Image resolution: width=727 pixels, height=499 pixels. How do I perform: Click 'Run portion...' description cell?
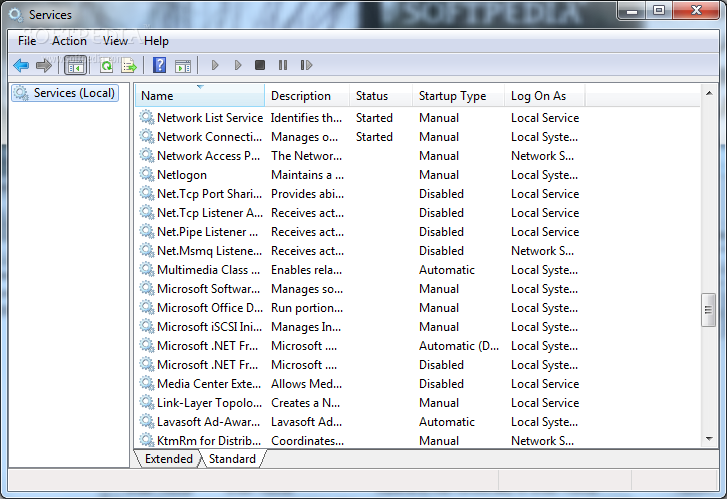click(x=307, y=308)
